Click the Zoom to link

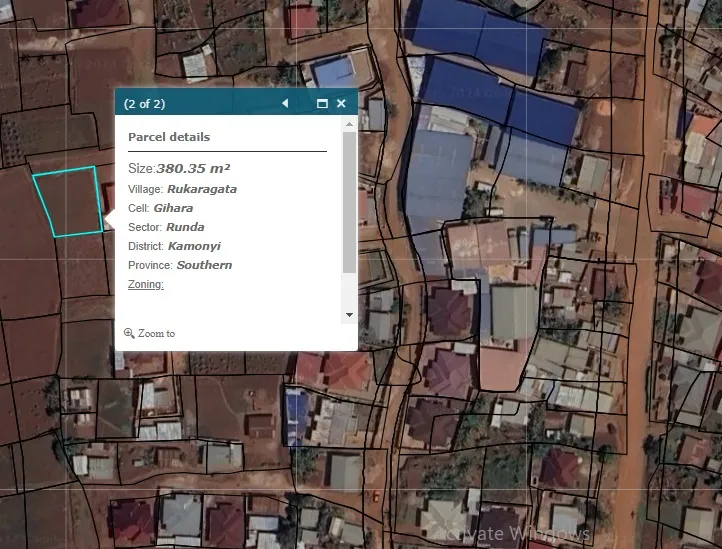pos(156,333)
